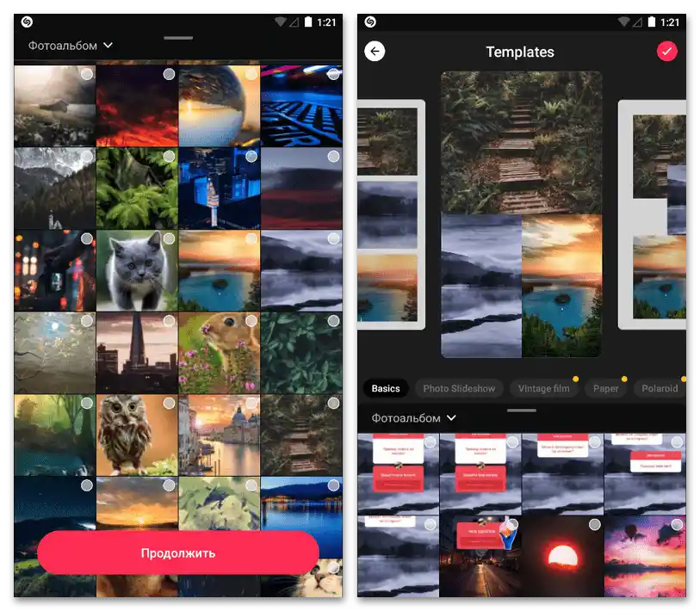Tap the misty lake image in center template
700x611 pixels.
pos(481,286)
